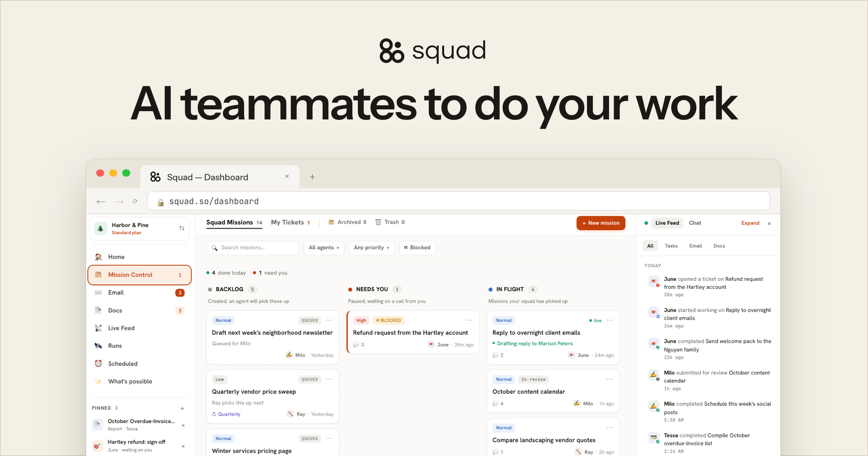Switch to Chat panel tab
The image size is (868, 456).
pyautogui.click(x=695, y=223)
